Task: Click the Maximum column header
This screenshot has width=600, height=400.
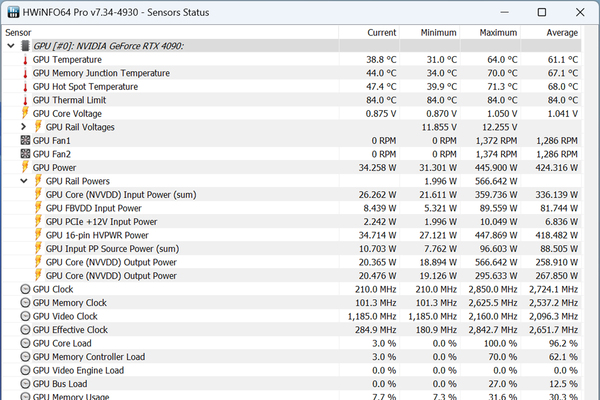Action: tap(498, 32)
